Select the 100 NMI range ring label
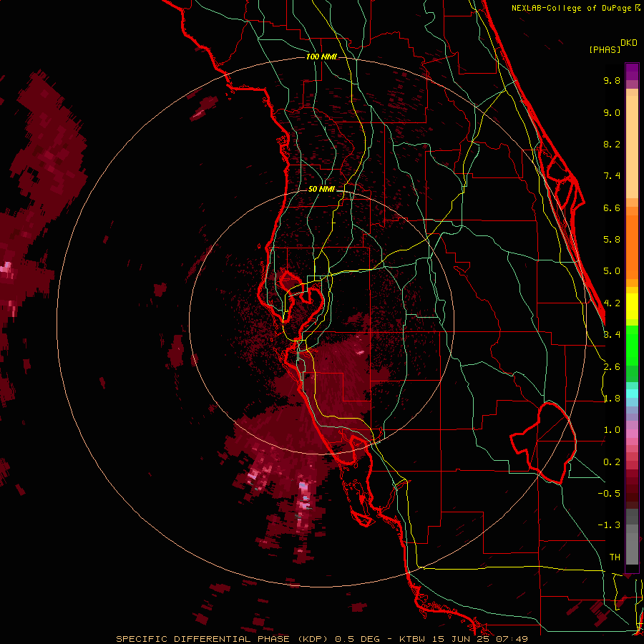This screenshot has height=644, width=644. point(321,57)
